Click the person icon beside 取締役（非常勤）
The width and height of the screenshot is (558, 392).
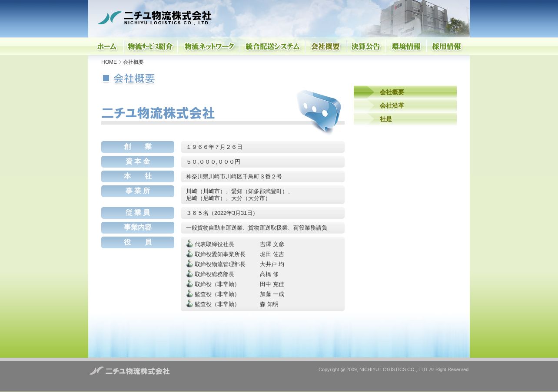tap(189, 283)
